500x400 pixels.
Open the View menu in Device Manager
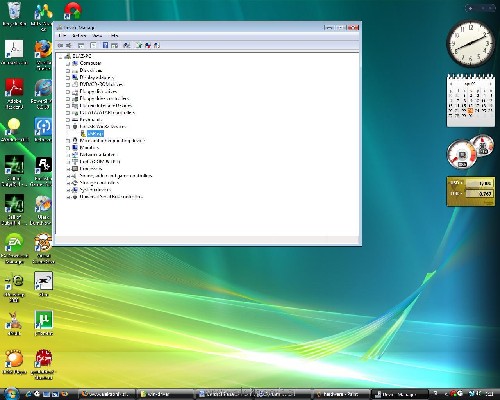pos(97,35)
